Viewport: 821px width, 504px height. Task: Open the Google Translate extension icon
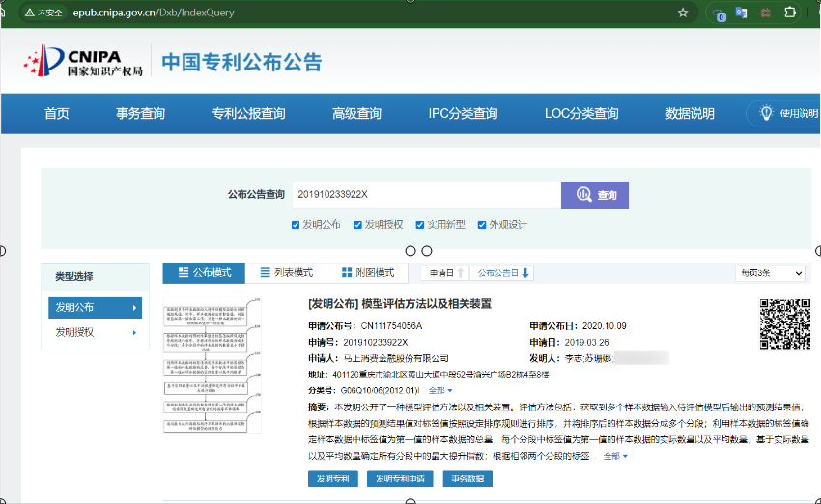741,13
